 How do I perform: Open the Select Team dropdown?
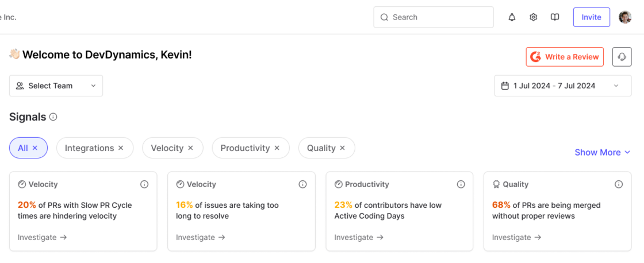coord(56,86)
